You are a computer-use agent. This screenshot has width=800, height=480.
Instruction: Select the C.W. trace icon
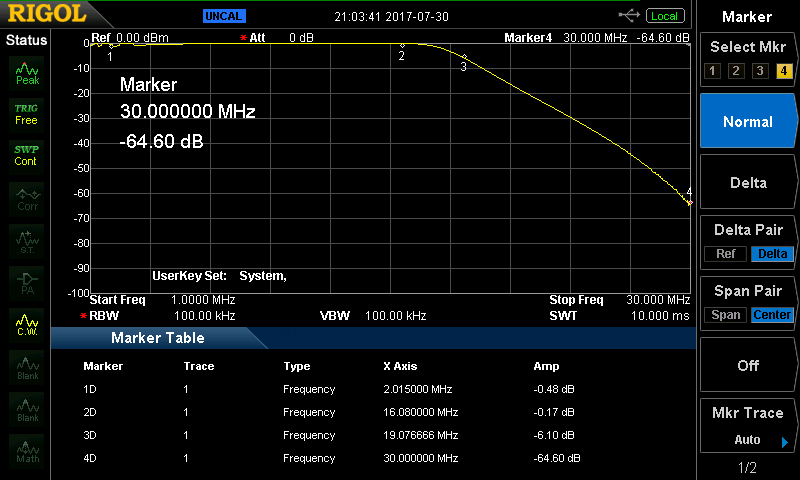[27, 322]
